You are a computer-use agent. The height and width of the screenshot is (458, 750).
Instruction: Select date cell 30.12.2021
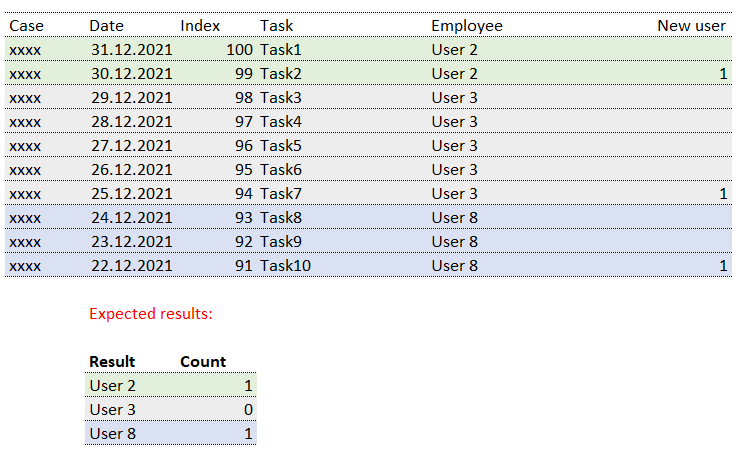pos(132,74)
